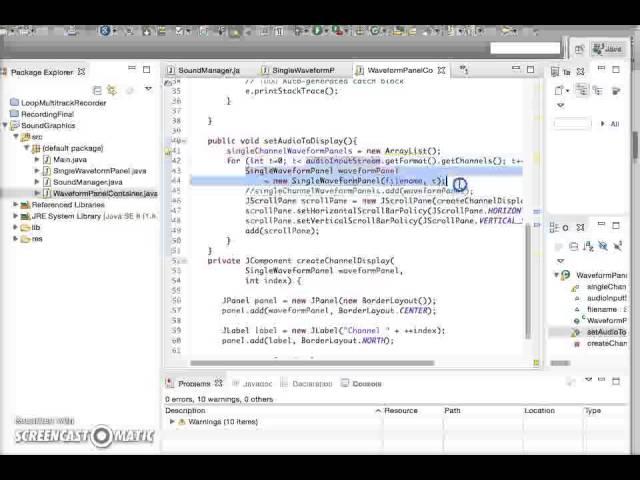Minimize the Package Explorer panel
This screenshot has height=480, width=640.
click(x=132, y=70)
